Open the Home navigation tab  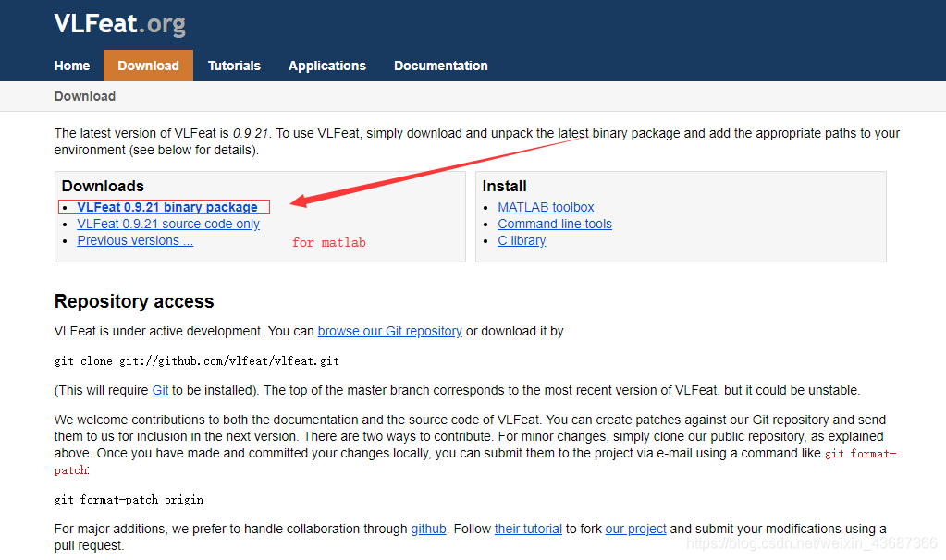72,66
